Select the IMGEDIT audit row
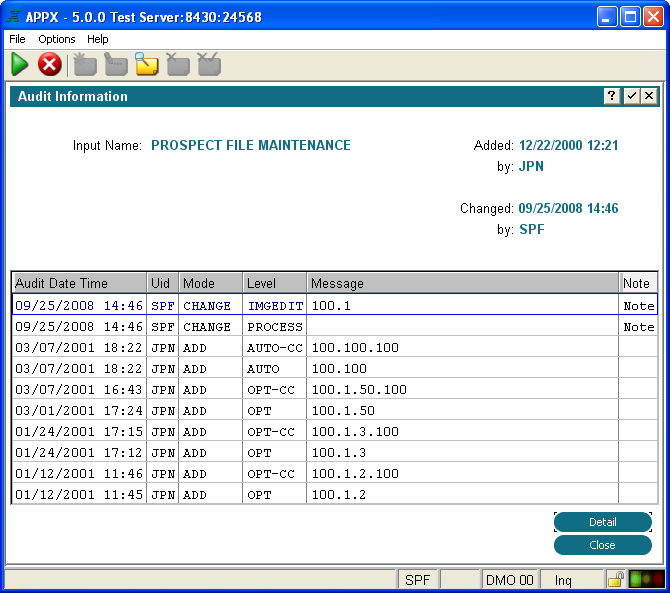The height and width of the screenshot is (593, 670). point(335,305)
